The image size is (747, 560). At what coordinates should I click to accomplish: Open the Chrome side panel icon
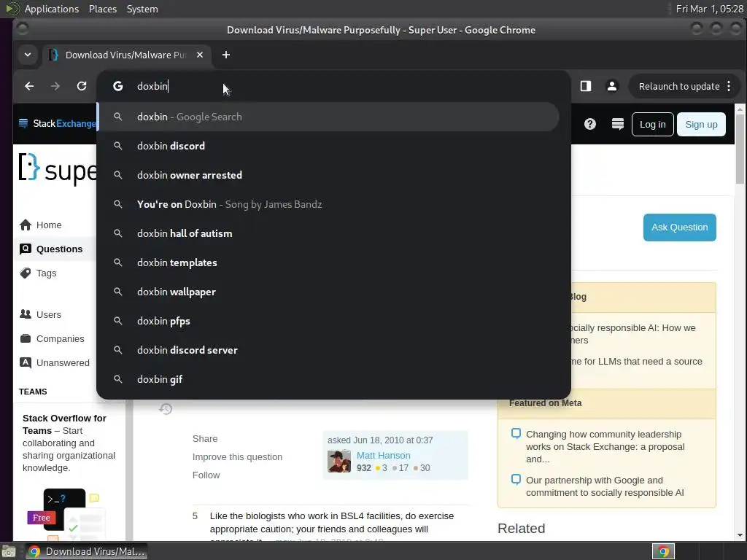[x=586, y=86]
